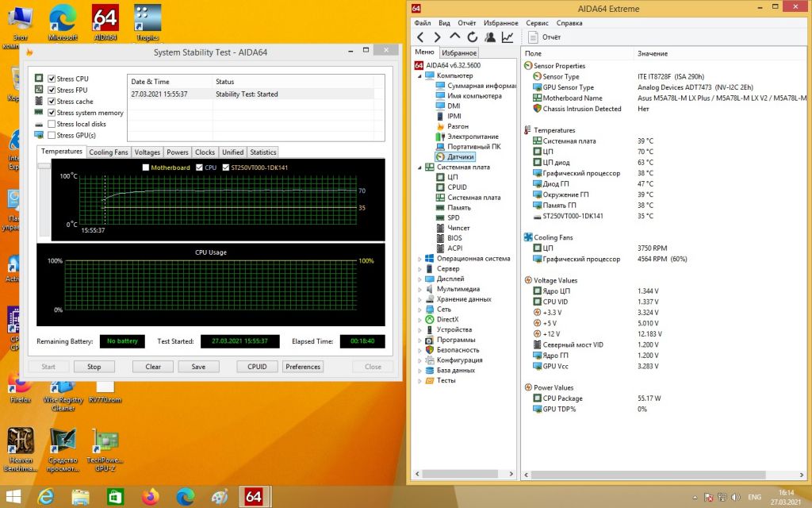
Task: Click AIDA64 icon in the taskbar
Action: click(x=253, y=497)
